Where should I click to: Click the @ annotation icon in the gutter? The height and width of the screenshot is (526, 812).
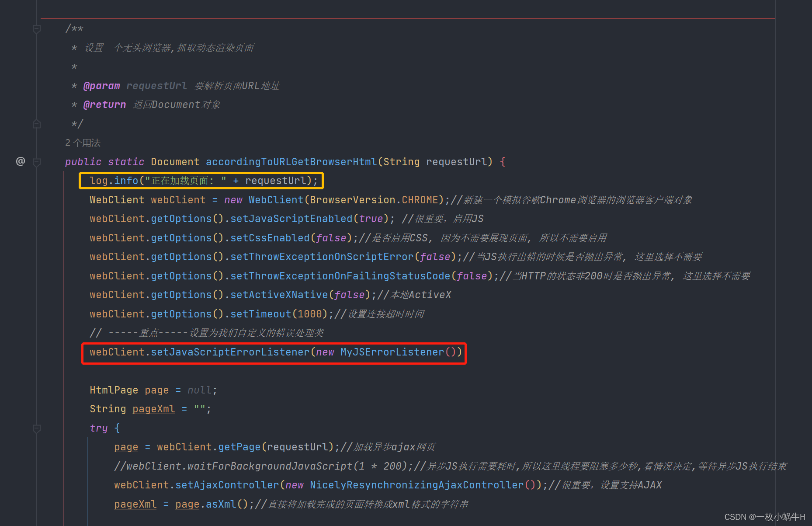click(x=20, y=161)
